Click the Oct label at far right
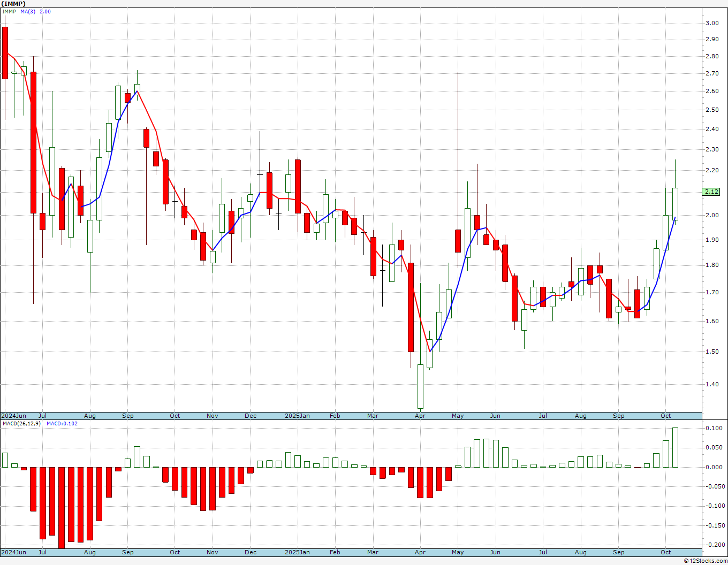 coord(666,416)
